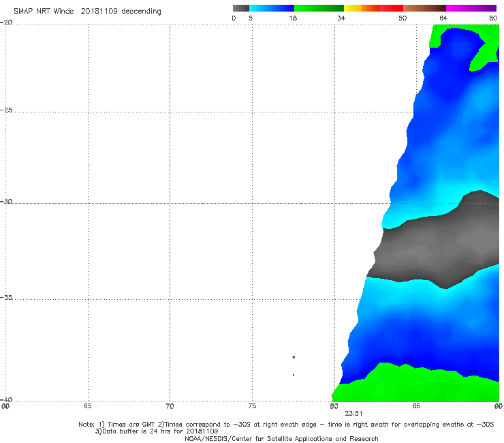Click the color bar label '50'
The height and width of the screenshot is (443, 504).
point(403,18)
